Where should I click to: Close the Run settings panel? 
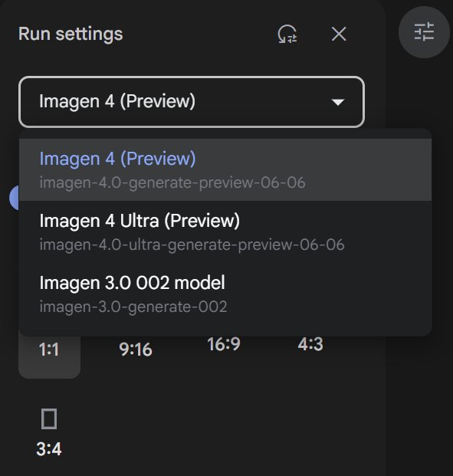coord(339,34)
